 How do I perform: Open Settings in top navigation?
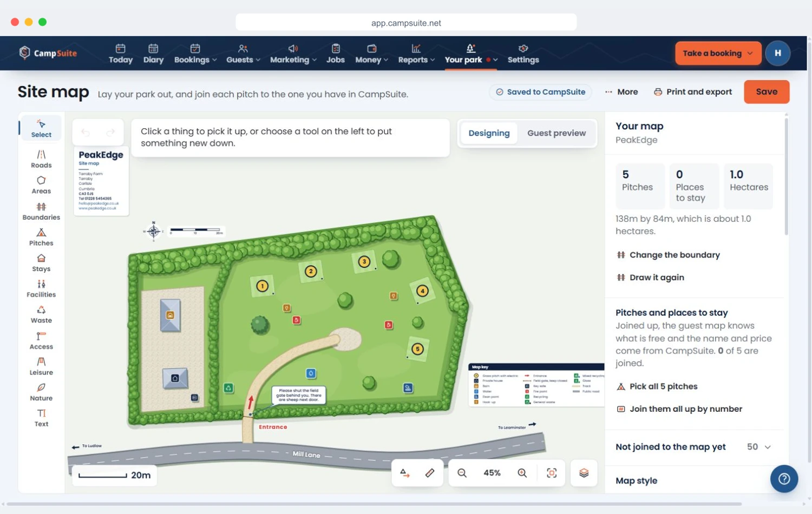pos(523,54)
